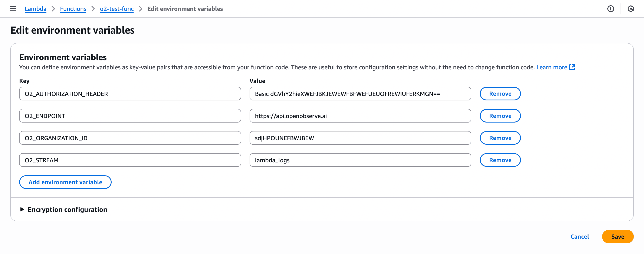This screenshot has height=254, width=644.
Task: Open the o2-test-func breadcrumb link
Action: coord(116,9)
